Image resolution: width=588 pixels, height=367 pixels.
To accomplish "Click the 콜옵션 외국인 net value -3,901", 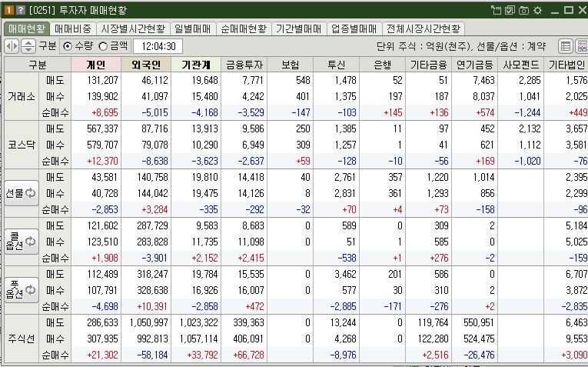I will tap(154, 258).
